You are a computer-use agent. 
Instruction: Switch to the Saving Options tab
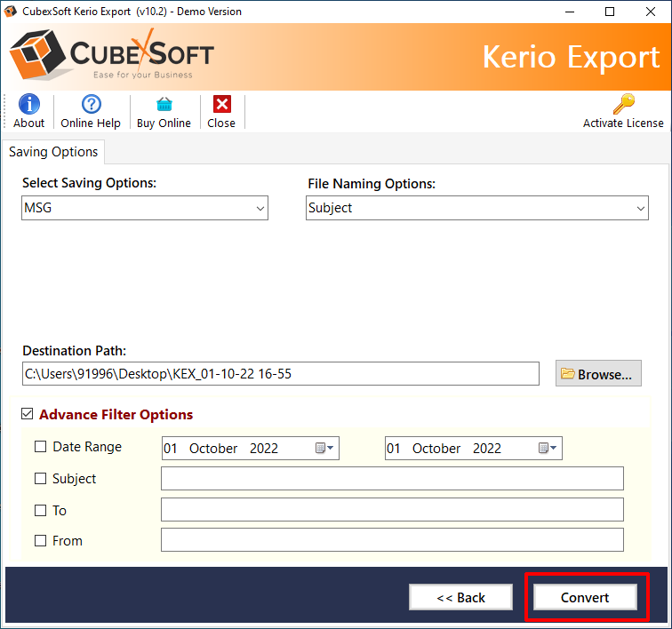coord(53,152)
